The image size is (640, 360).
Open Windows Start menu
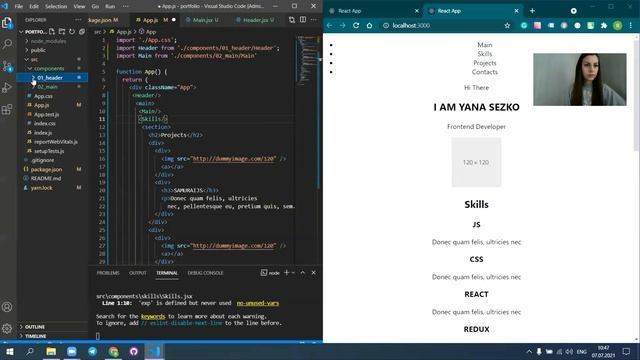click(9, 351)
